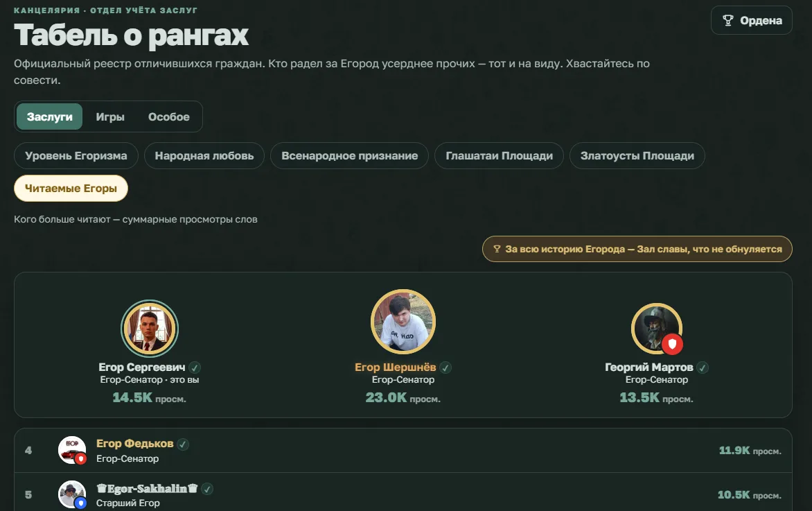This screenshot has height=511, width=812.
Task: Click the verified badge next to Георгий Мартов
Action: tap(703, 367)
